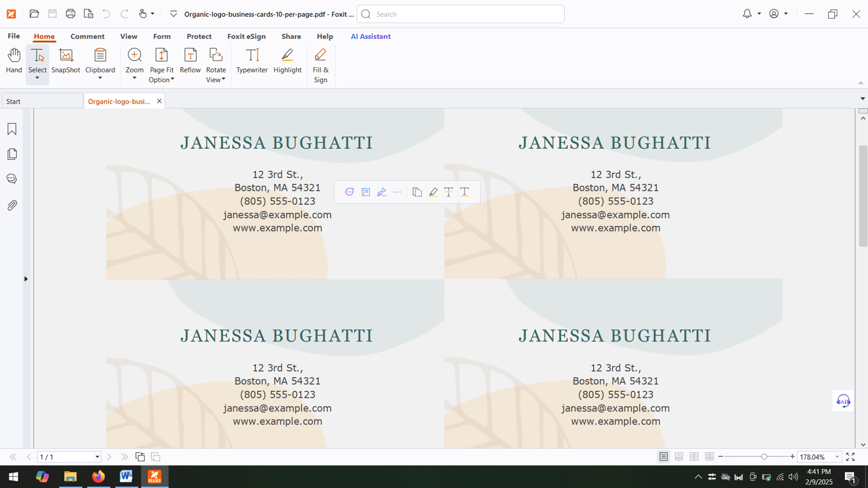Activate the Highlight tool in ribbon

(x=288, y=61)
